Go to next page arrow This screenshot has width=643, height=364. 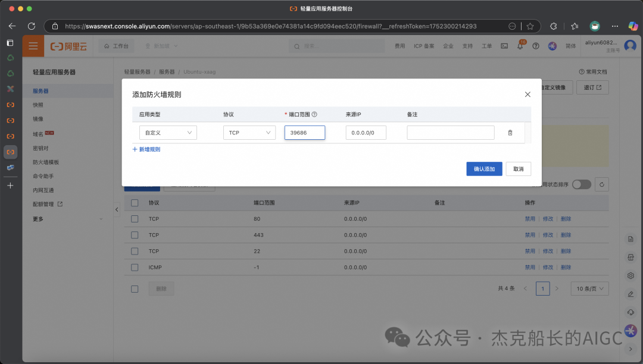pos(557,288)
